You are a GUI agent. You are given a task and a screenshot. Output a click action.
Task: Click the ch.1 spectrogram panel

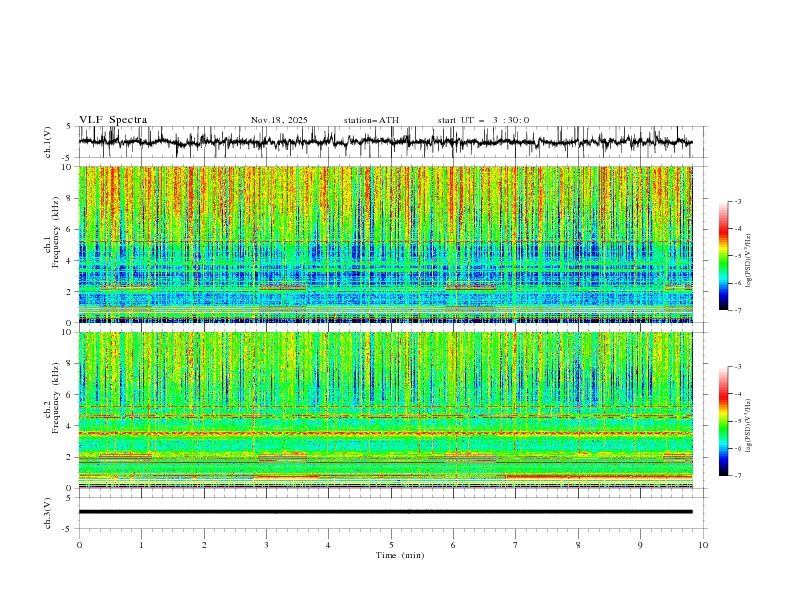(x=386, y=244)
